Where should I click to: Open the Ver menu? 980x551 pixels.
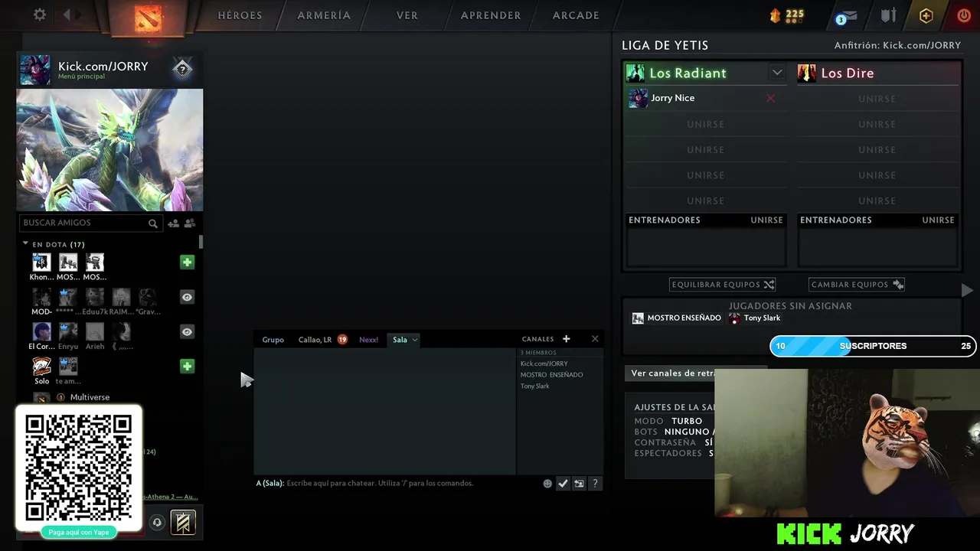[407, 15]
